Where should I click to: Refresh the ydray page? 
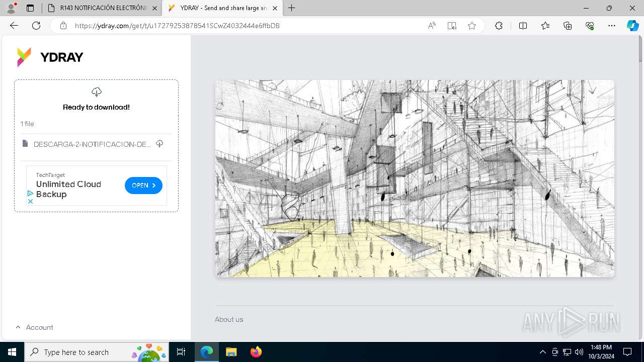click(x=36, y=26)
